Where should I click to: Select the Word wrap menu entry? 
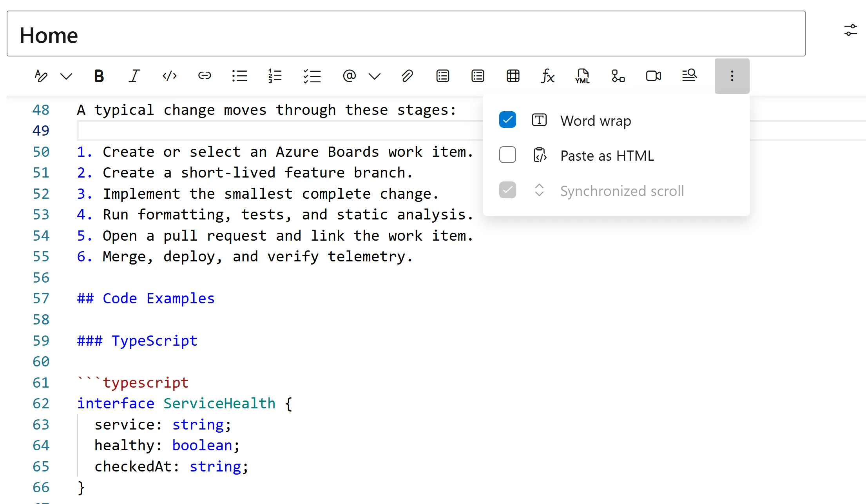pos(616,120)
